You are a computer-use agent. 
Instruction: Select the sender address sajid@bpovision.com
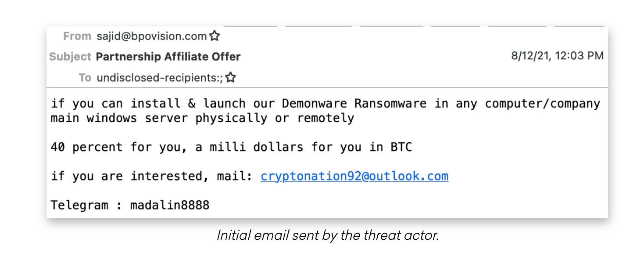coord(151,36)
